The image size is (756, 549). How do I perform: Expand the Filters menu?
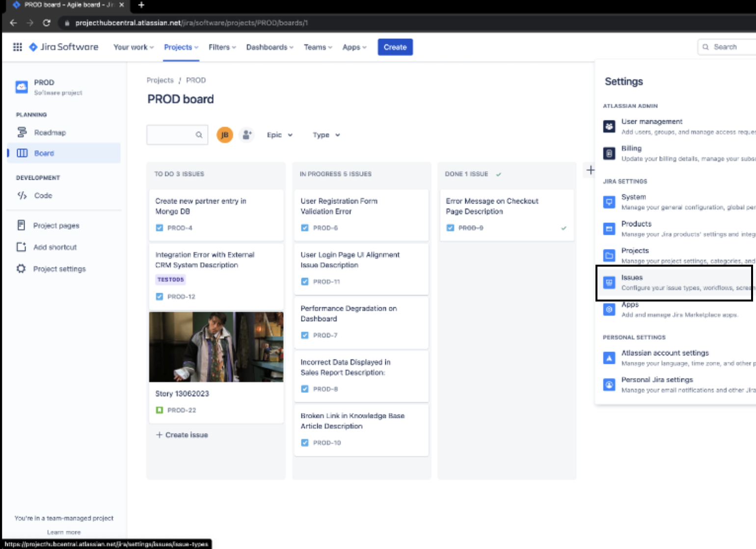(222, 47)
